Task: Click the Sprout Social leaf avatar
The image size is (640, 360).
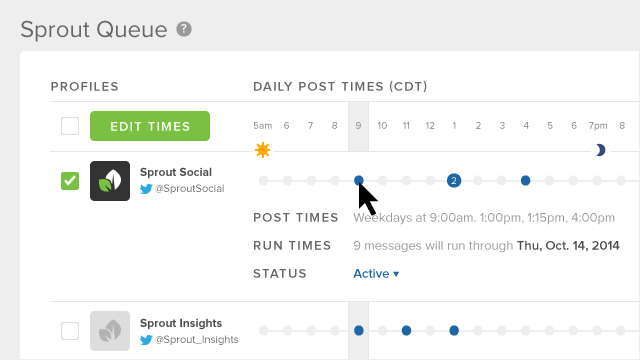Action: tap(110, 181)
